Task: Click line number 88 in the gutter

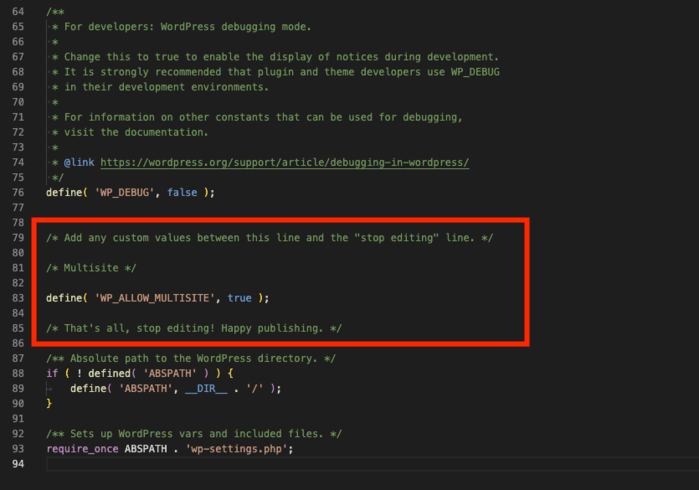Action: click(18, 374)
